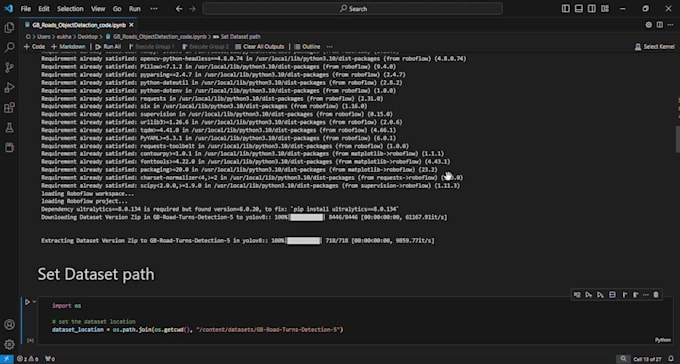Open errors and warnings count in status bar
The image size is (680, 364).
(x=27, y=359)
